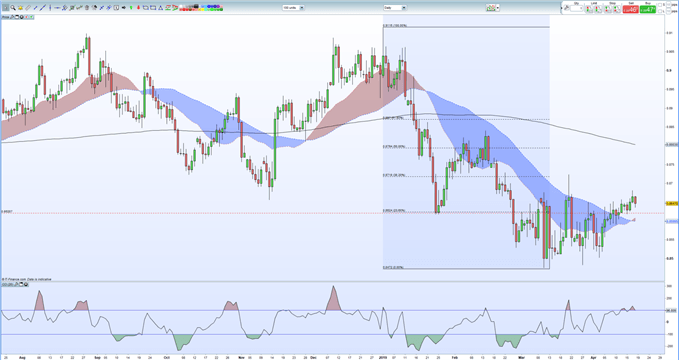
Task: Select the magnifier zoom tool
Action: (13, 7)
